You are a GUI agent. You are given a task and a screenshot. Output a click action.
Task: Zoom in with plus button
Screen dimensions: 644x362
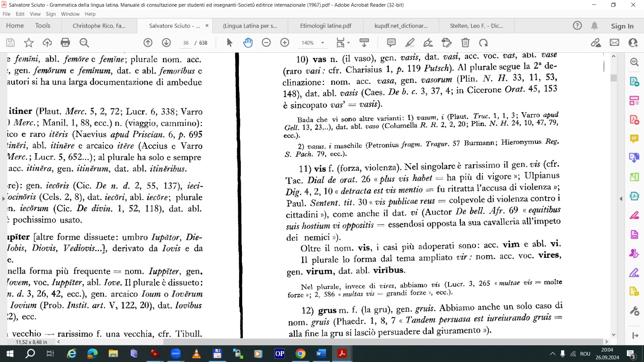click(x=285, y=43)
